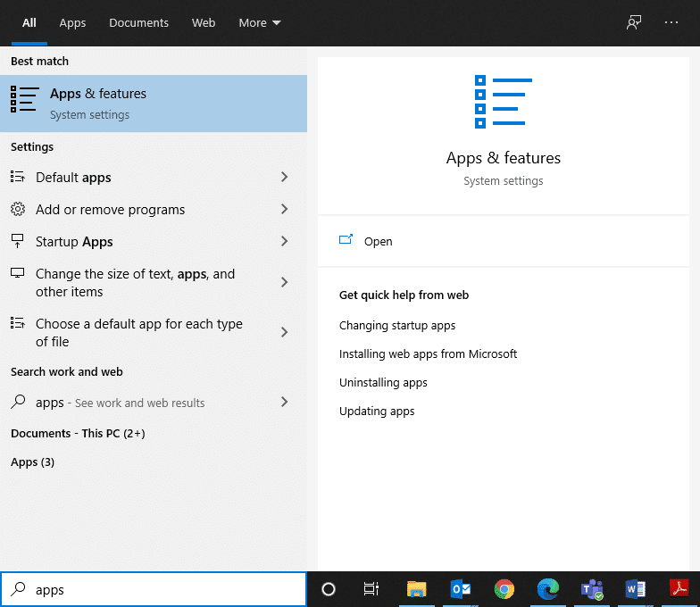Open Microsoft Teams taskbar icon

[592, 589]
